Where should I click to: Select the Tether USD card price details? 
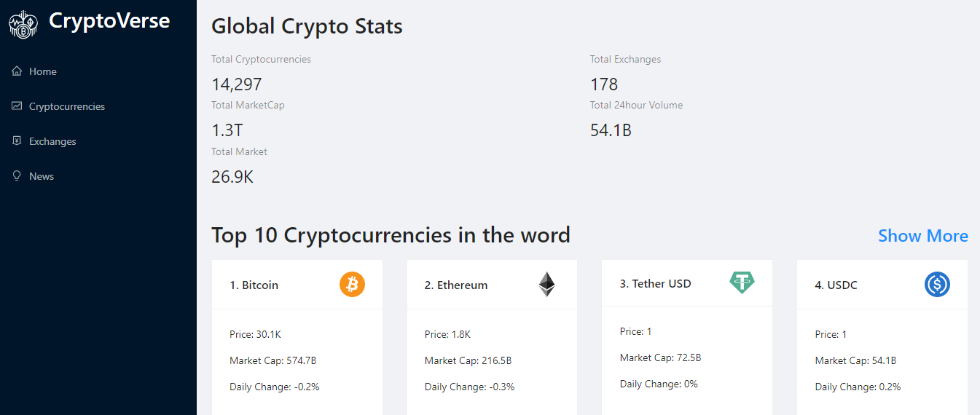(x=635, y=331)
